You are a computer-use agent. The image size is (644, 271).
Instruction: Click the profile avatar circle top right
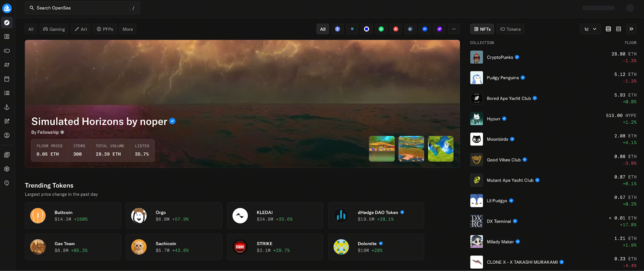(630, 8)
